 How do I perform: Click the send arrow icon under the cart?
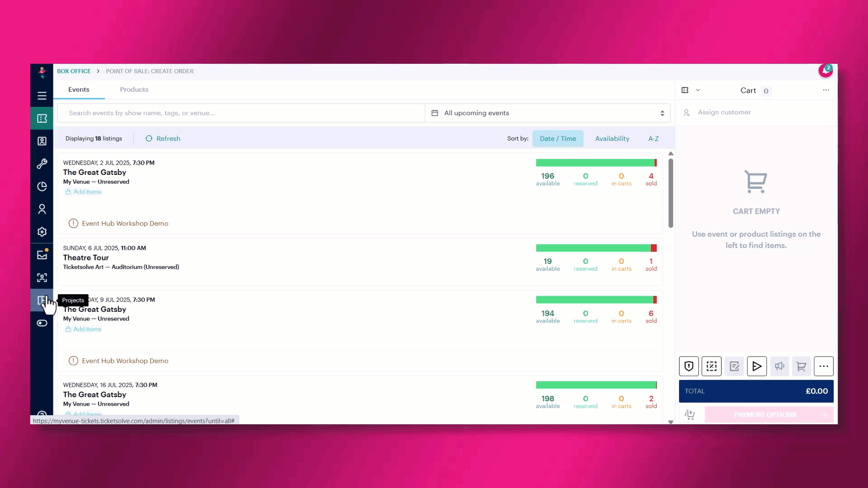click(757, 366)
